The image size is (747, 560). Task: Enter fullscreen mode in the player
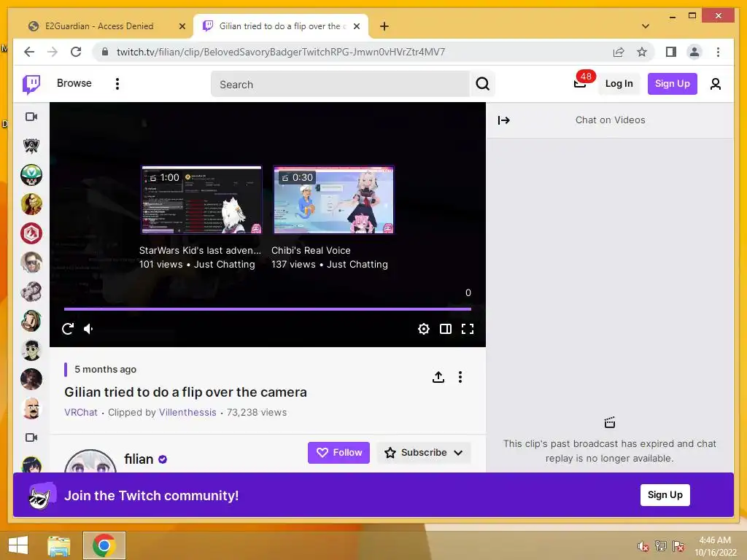point(468,329)
